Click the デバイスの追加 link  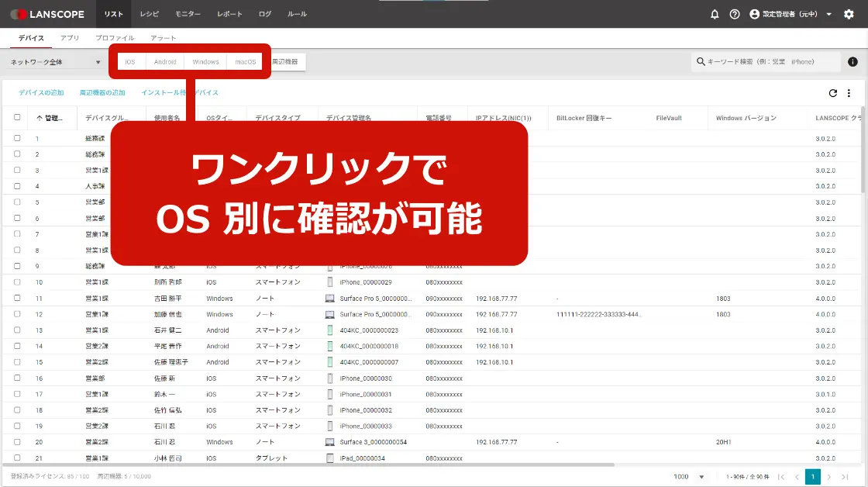coord(41,93)
